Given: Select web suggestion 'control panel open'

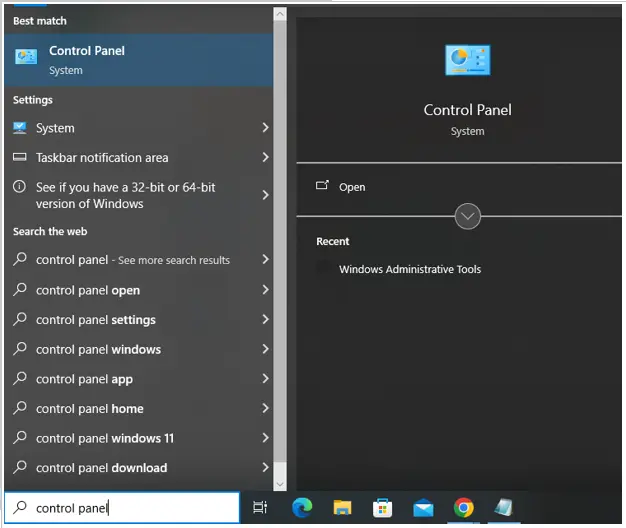Looking at the screenshot, I should click(x=139, y=290).
